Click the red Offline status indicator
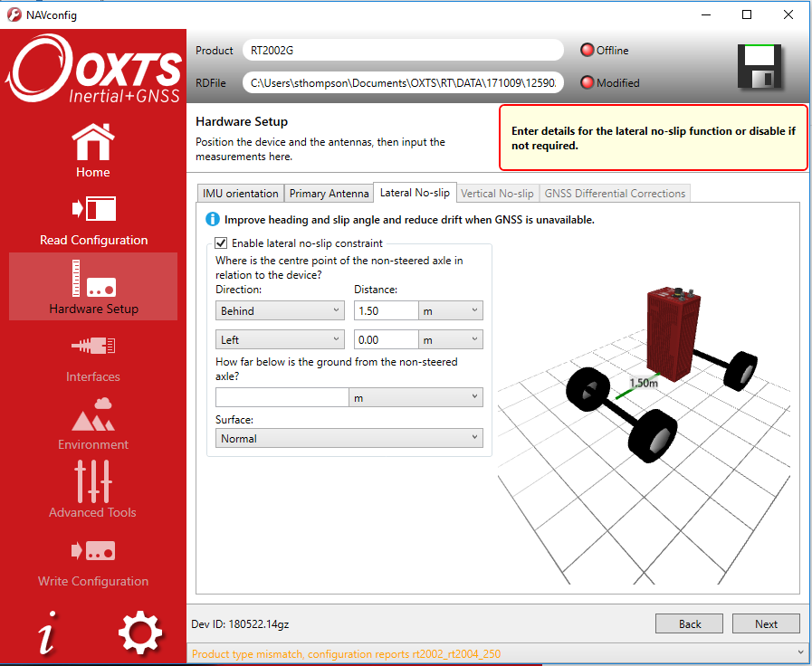This screenshot has width=812, height=666. tap(588, 50)
